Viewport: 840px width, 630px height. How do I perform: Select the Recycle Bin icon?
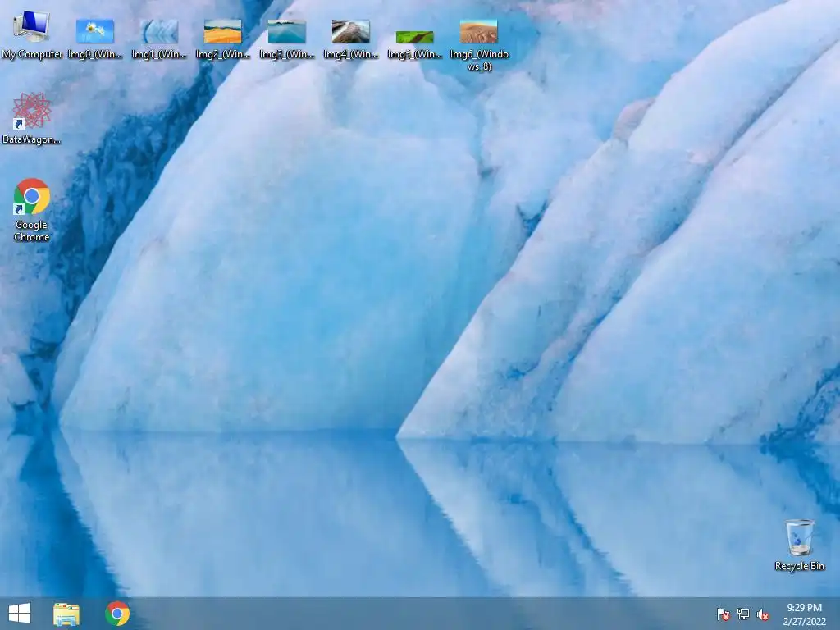[x=799, y=545]
